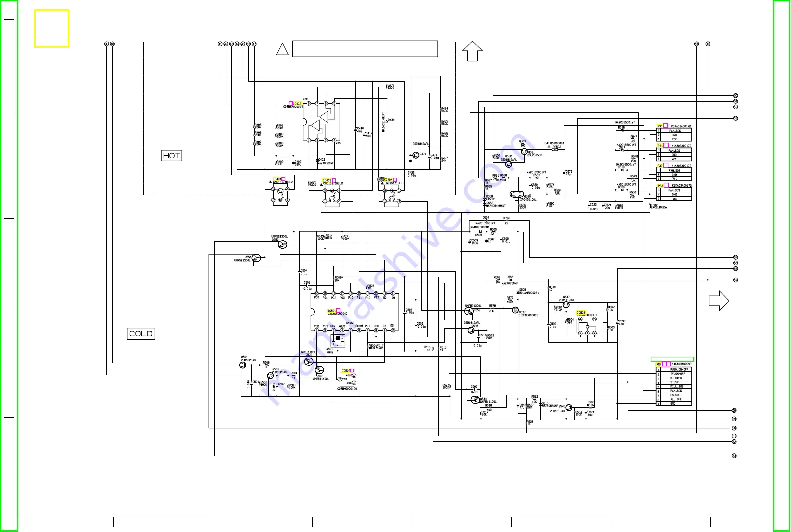Click the empty note box beside the warning triangle

click(x=365, y=49)
